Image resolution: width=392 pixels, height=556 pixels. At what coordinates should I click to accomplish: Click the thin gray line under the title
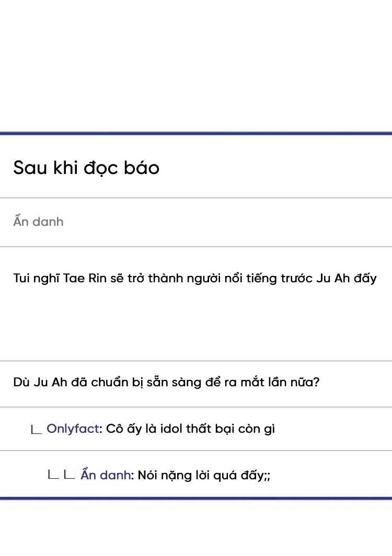click(x=196, y=198)
